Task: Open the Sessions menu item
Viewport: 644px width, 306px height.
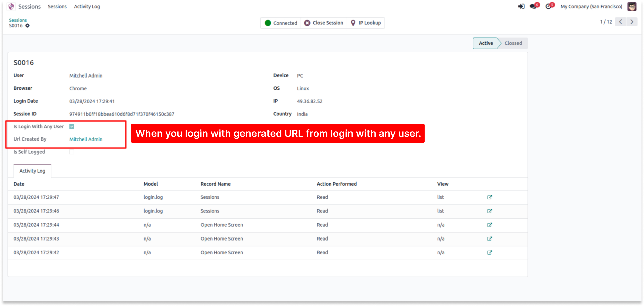Action: tap(57, 6)
